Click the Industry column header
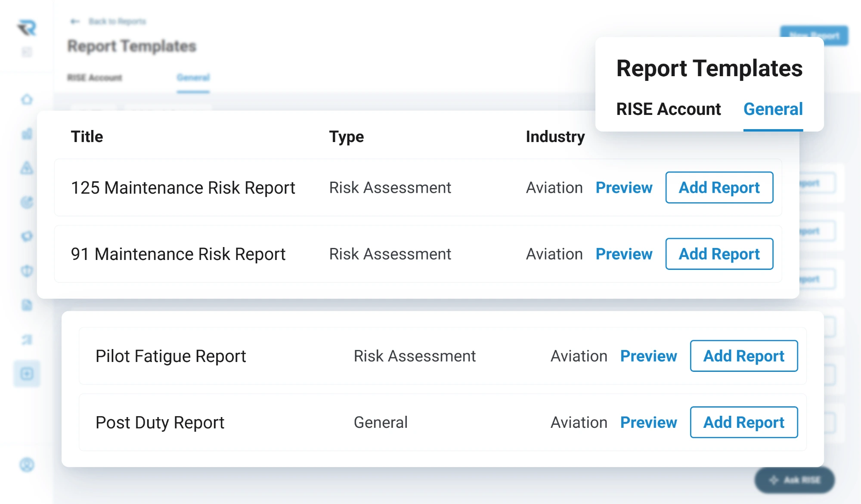The width and height of the screenshot is (861, 504). [x=555, y=136]
